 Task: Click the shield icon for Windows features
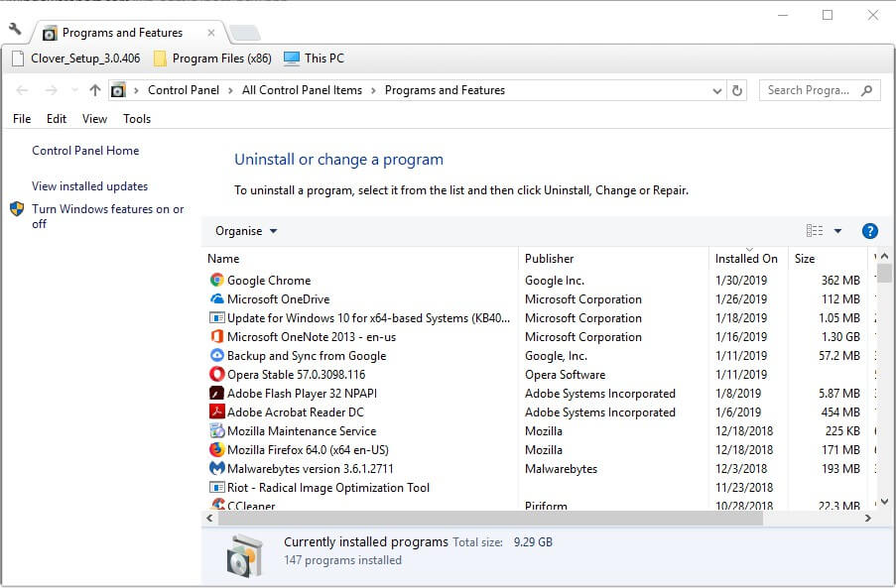tap(17, 209)
